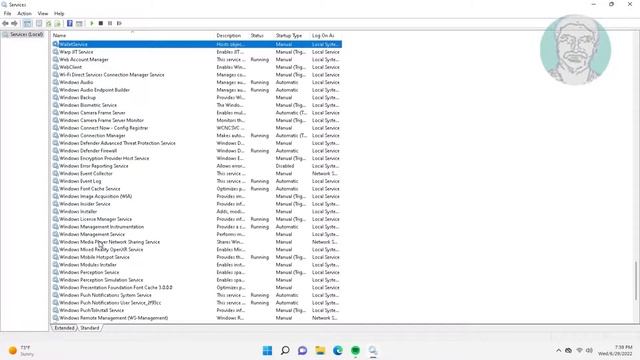Show hidden tray icons chevron

558,350
